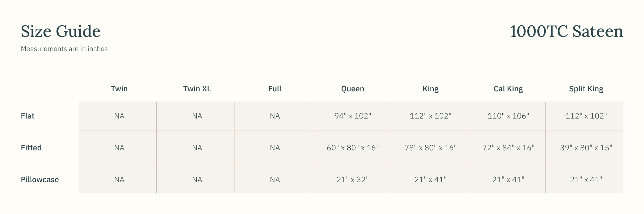Select the Cal King flat 110" x 106" cell
The width and height of the screenshot is (644, 214).
click(508, 116)
